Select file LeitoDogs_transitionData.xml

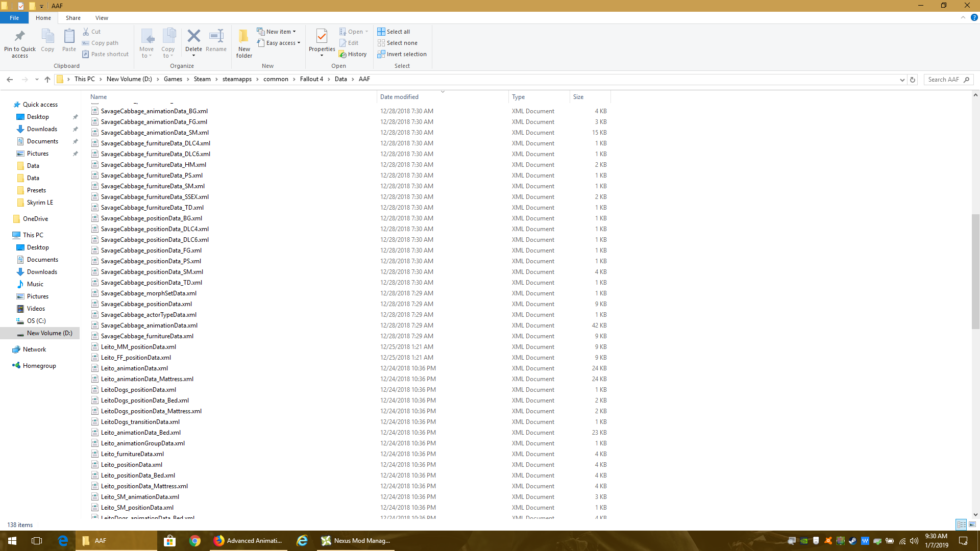[x=140, y=422]
